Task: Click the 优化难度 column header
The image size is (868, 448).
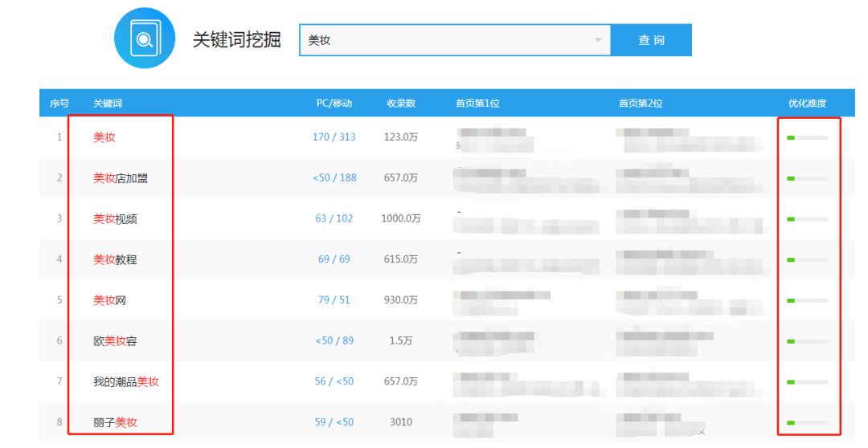Action: click(x=807, y=104)
